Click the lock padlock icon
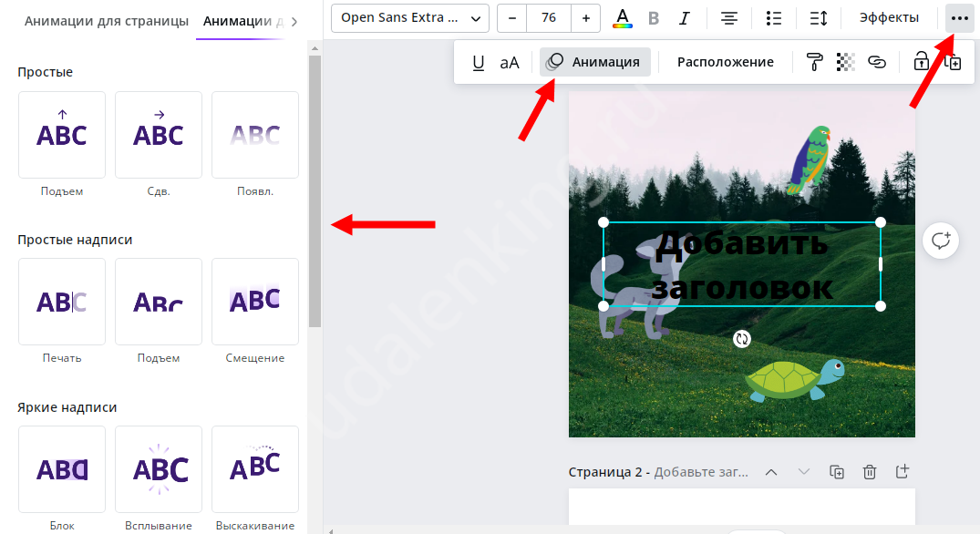980x534 pixels. point(921,62)
